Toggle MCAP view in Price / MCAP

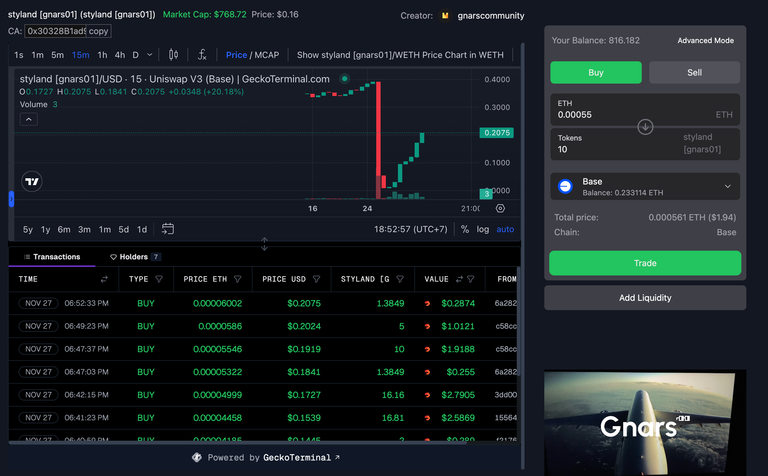266,55
